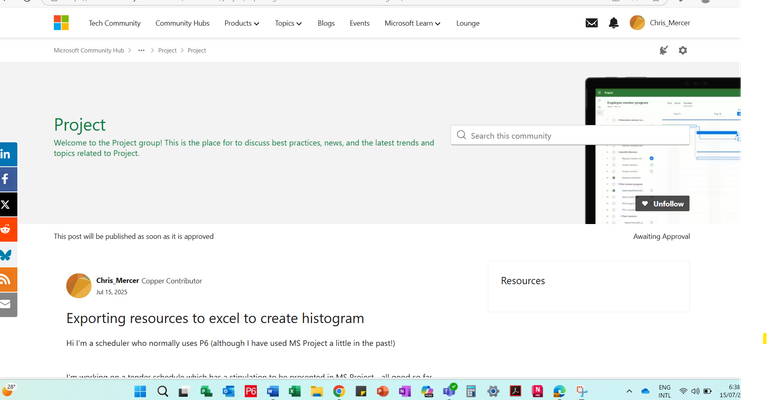The height and width of the screenshot is (400, 767).
Task: Open Excel from taskbar
Action: click(x=294, y=391)
